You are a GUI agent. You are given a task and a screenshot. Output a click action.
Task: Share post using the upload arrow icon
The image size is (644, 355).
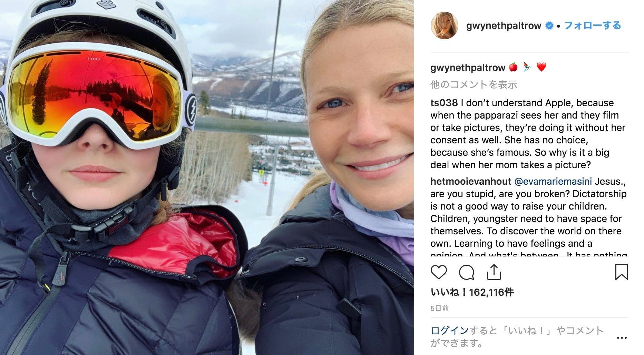pos(494,272)
